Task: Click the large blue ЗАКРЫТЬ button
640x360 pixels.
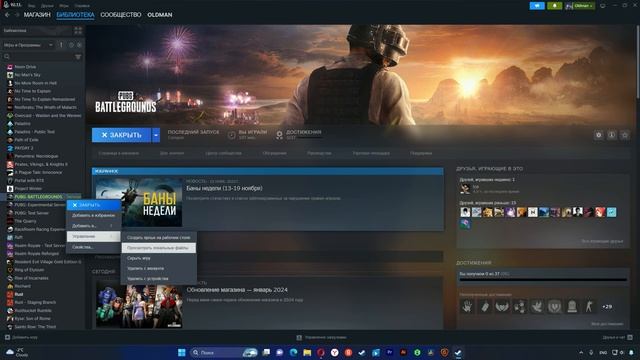Action: point(121,135)
